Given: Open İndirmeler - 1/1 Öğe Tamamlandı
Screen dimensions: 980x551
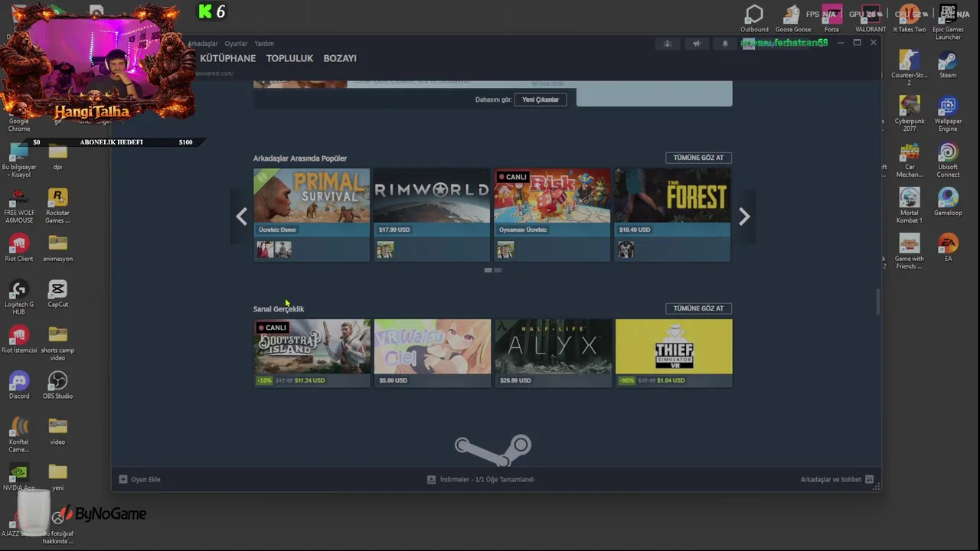Looking at the screenshot, I should (487, 479).
